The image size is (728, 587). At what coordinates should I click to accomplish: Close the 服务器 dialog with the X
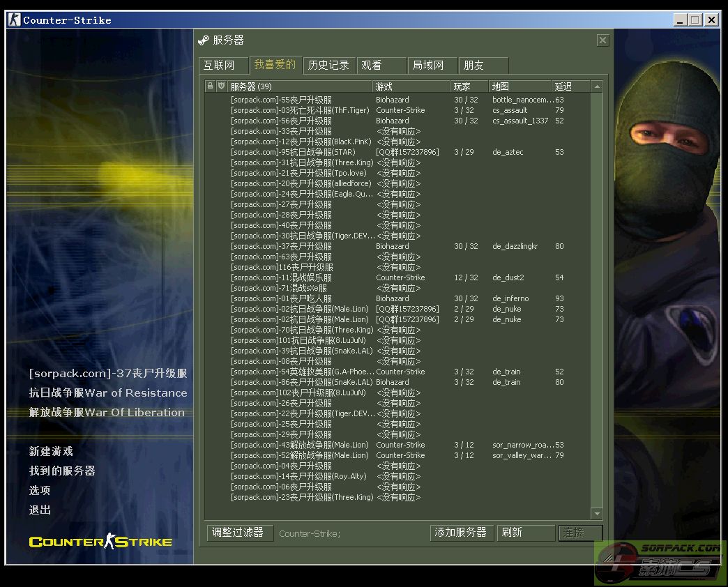[602, 40]
